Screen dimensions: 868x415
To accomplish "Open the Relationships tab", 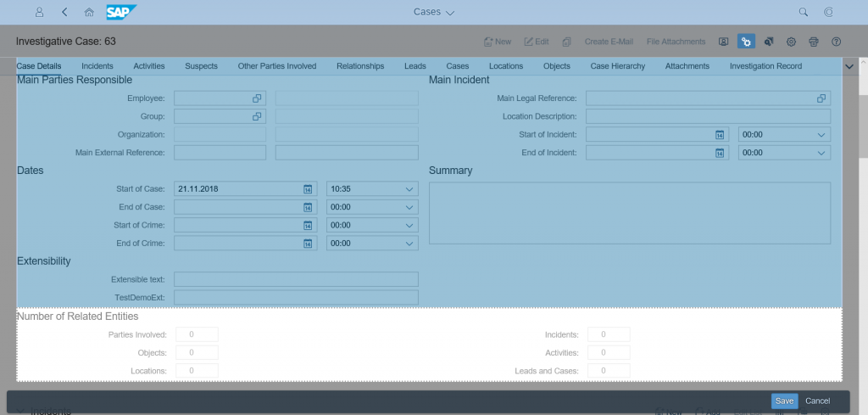I will click(x=360, y=66).
